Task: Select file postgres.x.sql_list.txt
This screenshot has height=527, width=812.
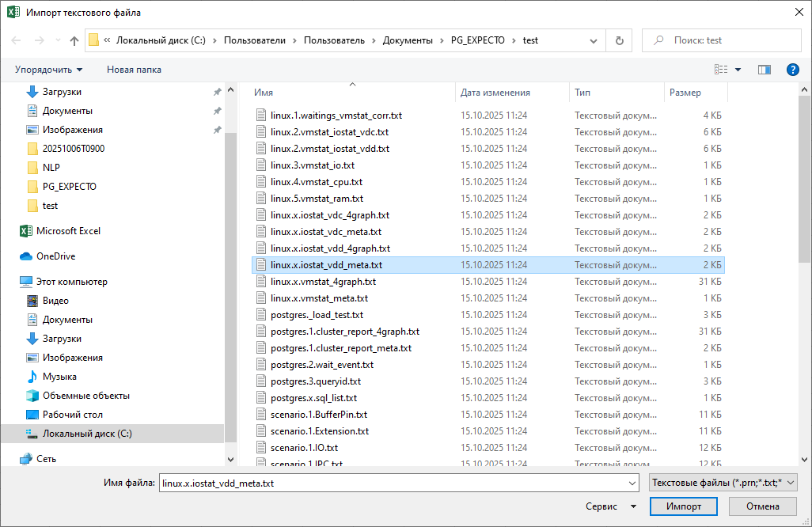Action: [313, 397]
